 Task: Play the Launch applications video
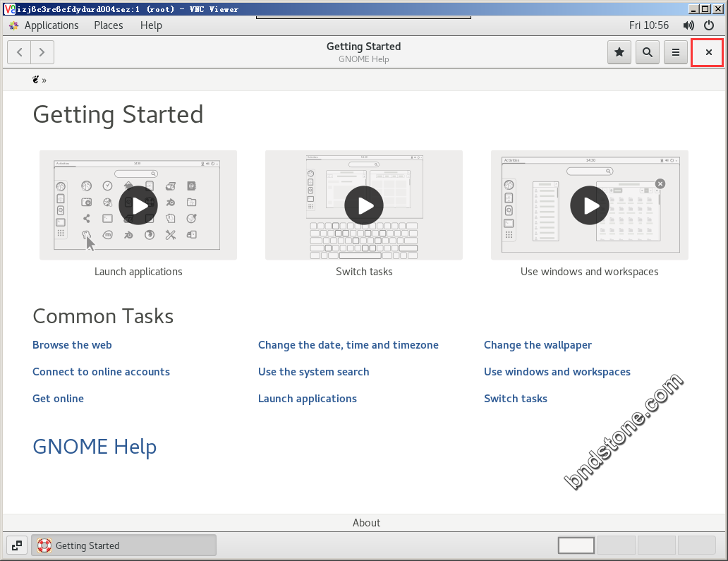(138, 205)
